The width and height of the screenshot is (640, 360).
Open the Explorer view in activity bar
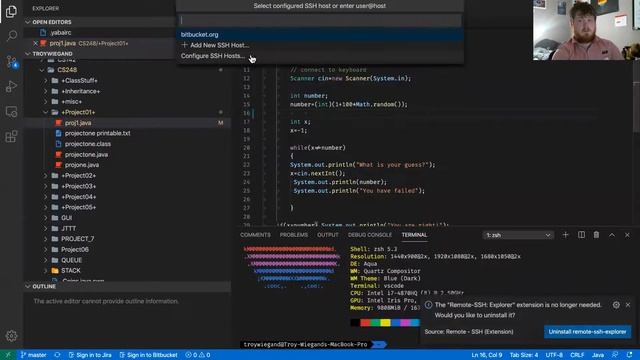[11, 11]
